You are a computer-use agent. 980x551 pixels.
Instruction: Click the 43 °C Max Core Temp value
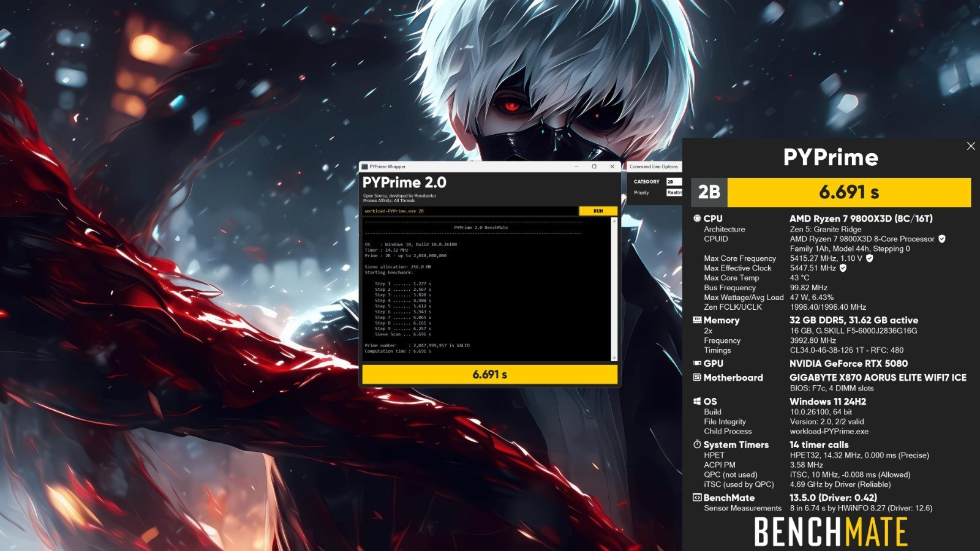799,277
